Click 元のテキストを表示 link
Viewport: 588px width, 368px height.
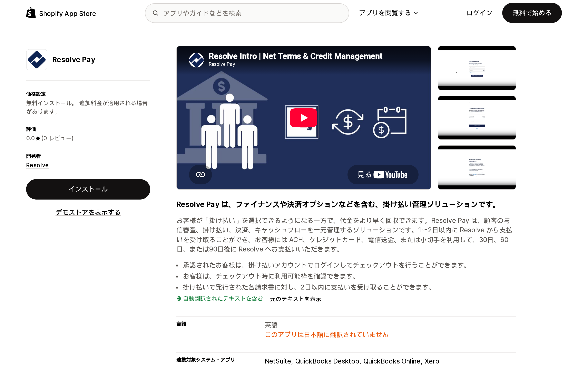295,299
